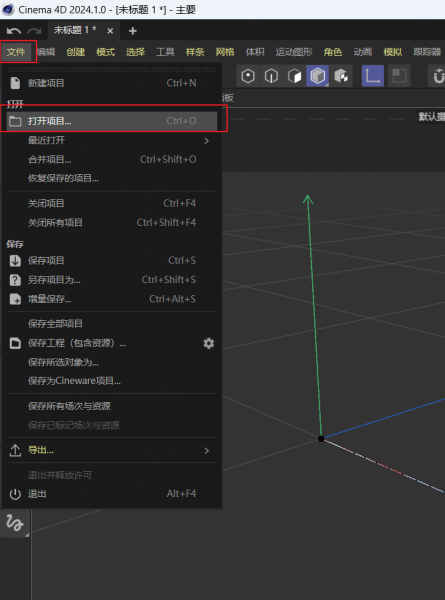Viewport: 445px width, 600px height.
Task: Open the 工具 menu
Action: tap(165, 52)
